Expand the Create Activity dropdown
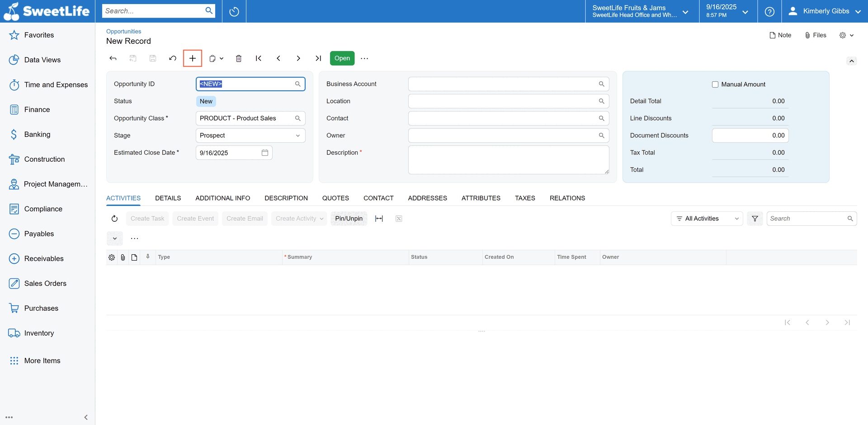The width and height of the screenshot is (868, 425). point(298,218)
